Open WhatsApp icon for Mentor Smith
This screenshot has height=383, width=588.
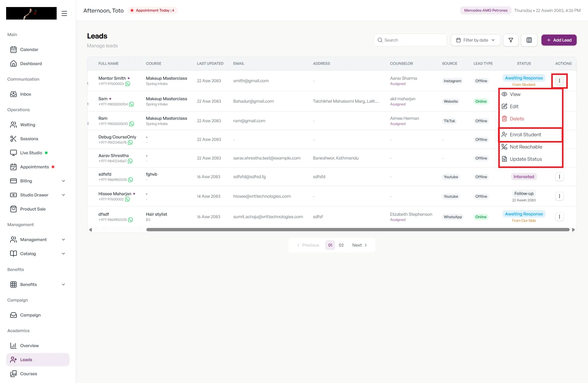(x=128, y=84)
